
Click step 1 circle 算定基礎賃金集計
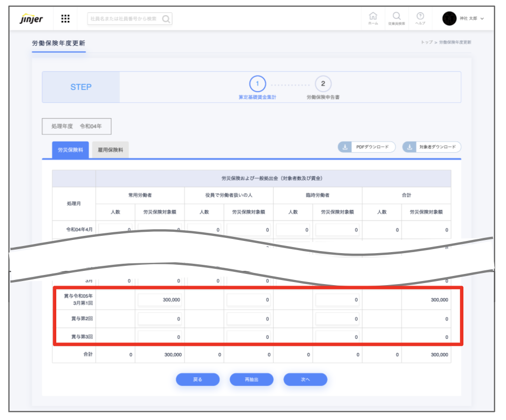[257, 84]
